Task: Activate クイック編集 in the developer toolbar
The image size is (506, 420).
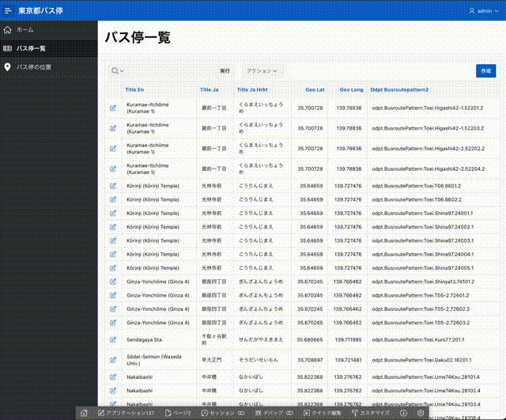Action: (322, 413)
